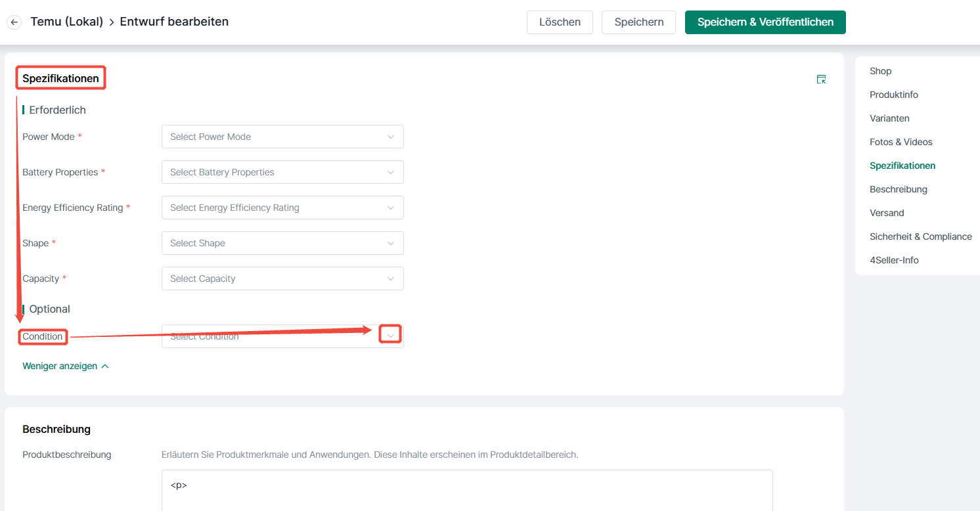Click the collapse panel icon in Spezifikationen header
The width and height of the screenshot is (980, 511).
click(821, 79)
